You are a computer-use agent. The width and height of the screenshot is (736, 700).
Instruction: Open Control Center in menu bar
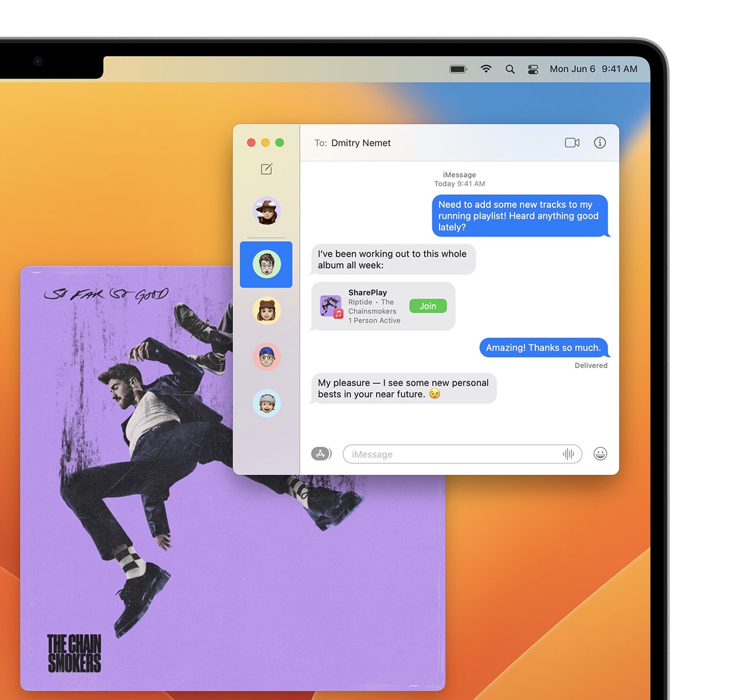tap(533, 69)
